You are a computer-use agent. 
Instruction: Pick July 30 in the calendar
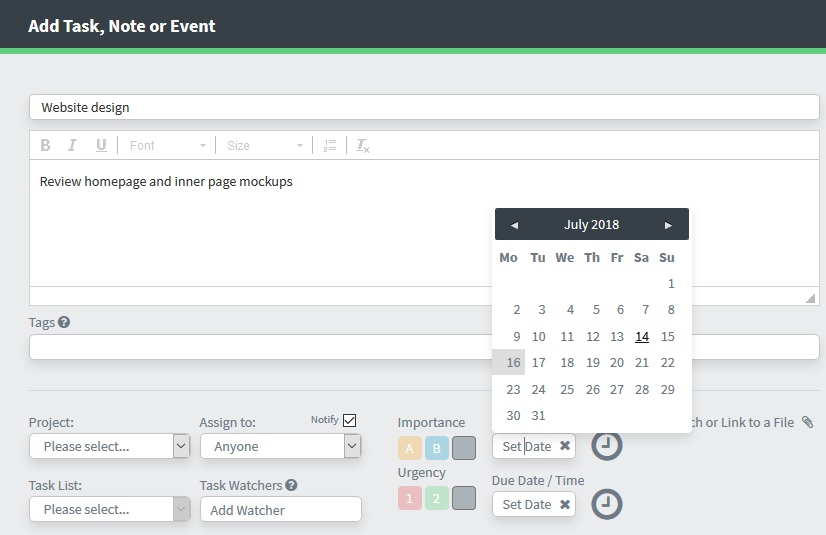point(513,415)
